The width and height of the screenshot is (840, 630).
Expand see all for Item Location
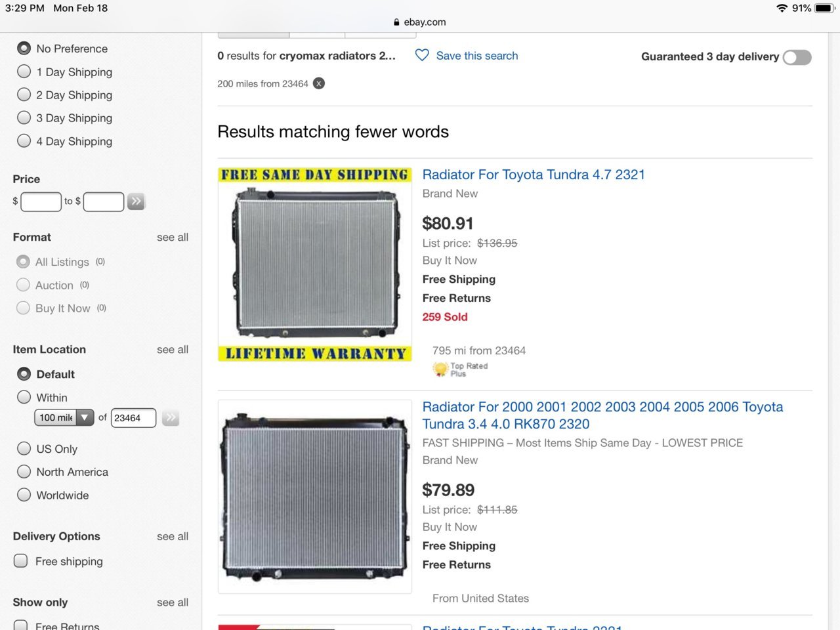[172, 350]
